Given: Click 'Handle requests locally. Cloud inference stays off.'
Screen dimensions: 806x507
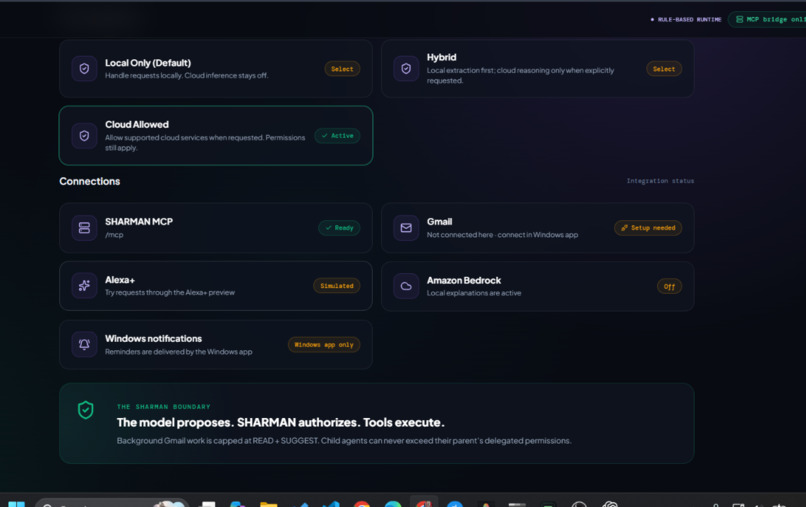Looking at the screenshot, I should [187, 76].
